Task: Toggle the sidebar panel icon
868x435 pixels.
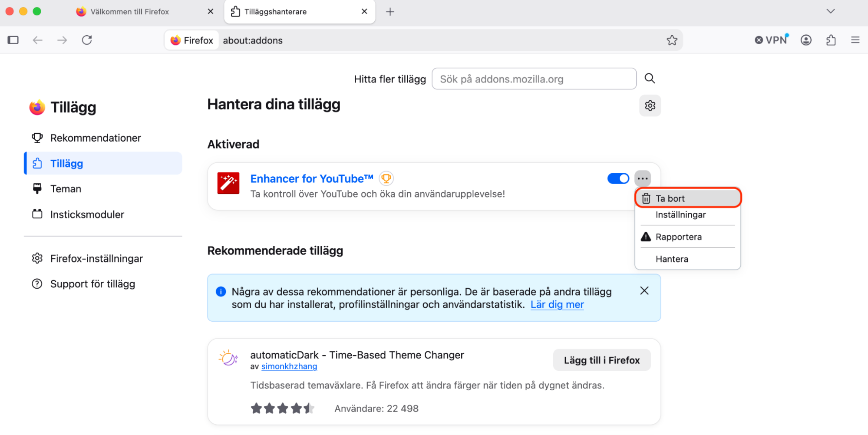Action: click(13, 40)
